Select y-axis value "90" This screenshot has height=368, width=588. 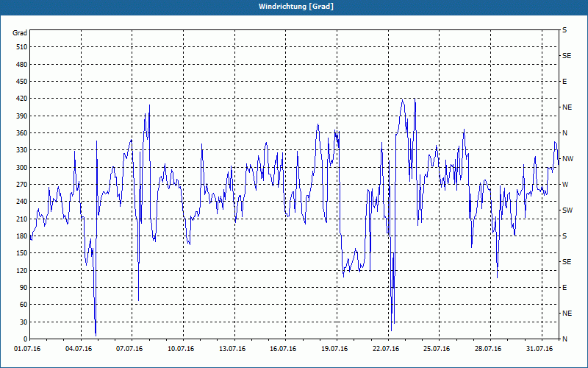[24, 288]
